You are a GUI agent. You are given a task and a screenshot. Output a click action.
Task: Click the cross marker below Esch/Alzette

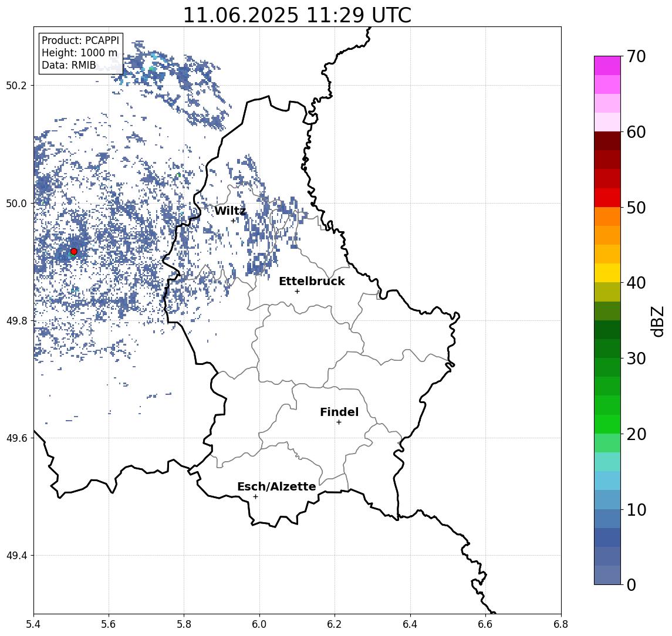[255, 497]
